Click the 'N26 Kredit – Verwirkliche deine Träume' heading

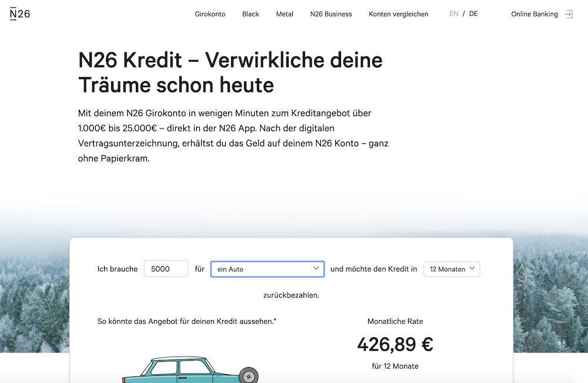tap(230, 72)
